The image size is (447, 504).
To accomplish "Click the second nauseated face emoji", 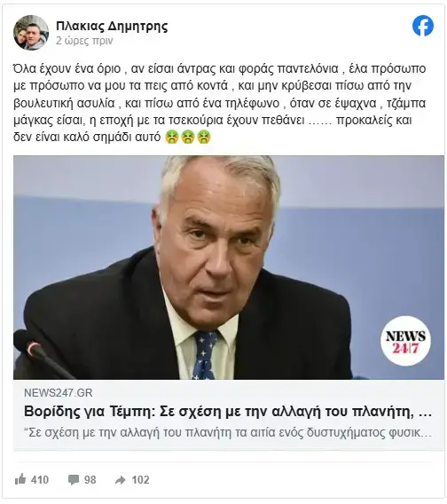I will point(188,137).
